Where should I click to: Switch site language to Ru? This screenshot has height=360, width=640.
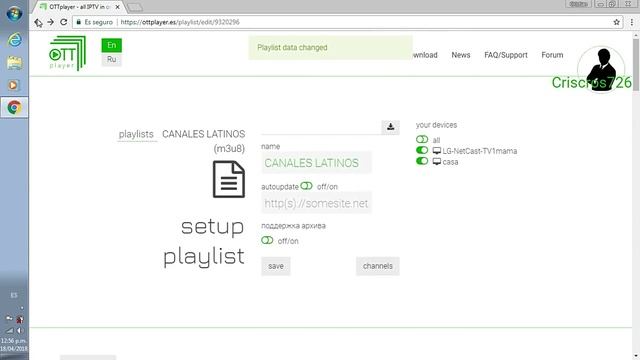pos(111,60)
